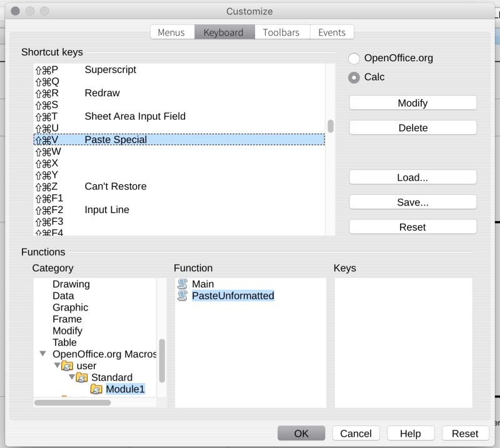Switch to the Toolbars tab
Screen dimensions: 500x448
282,32
